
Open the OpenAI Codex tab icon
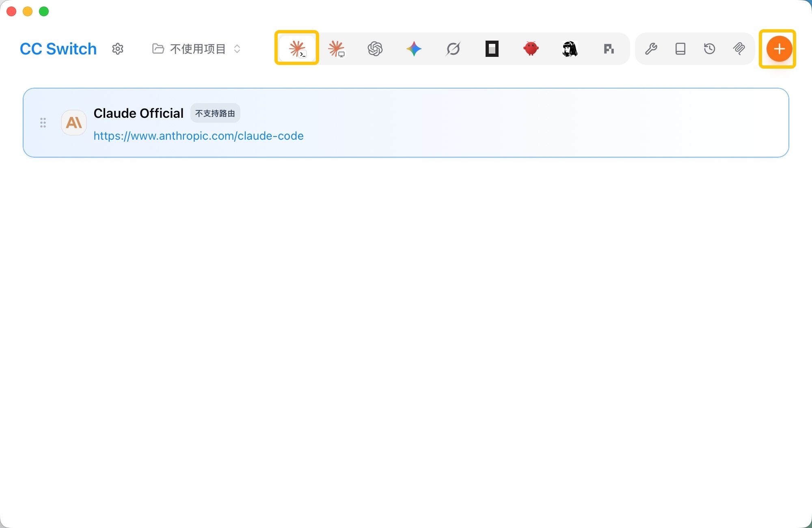pos(375,49)
